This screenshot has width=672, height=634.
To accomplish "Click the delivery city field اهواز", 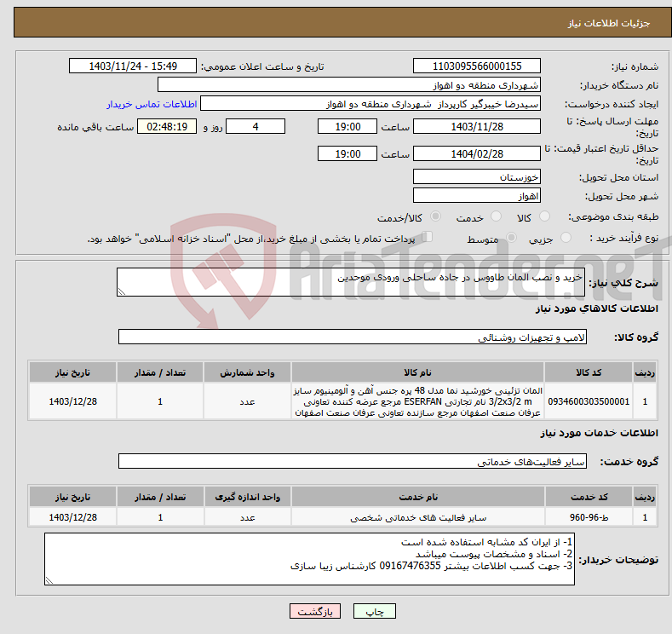I will pos(477,195).
